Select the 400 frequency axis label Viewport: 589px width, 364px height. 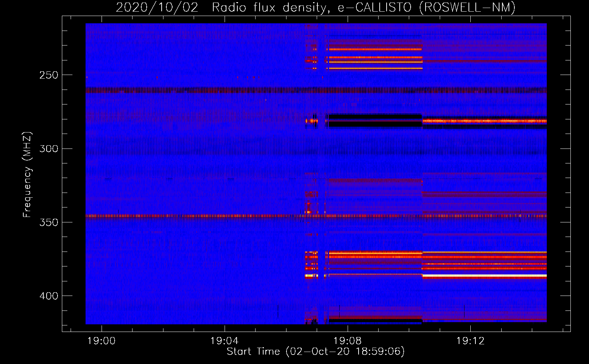[49, 296]
